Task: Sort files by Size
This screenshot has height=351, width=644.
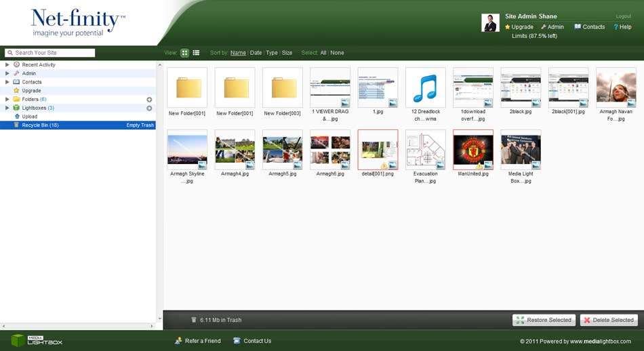Action: pos(287,53)
